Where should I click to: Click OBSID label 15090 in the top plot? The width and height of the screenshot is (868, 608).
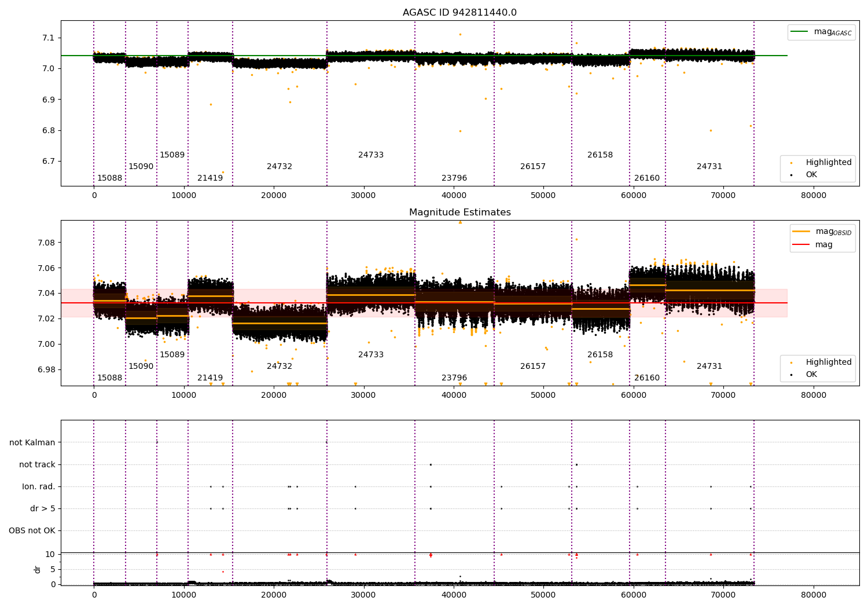(x=141, y=166)
